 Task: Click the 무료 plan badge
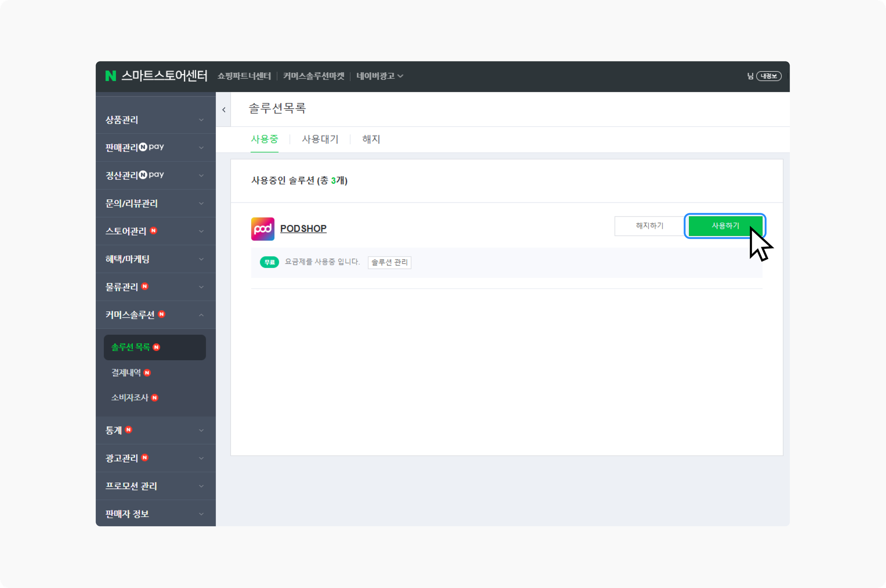269,262
